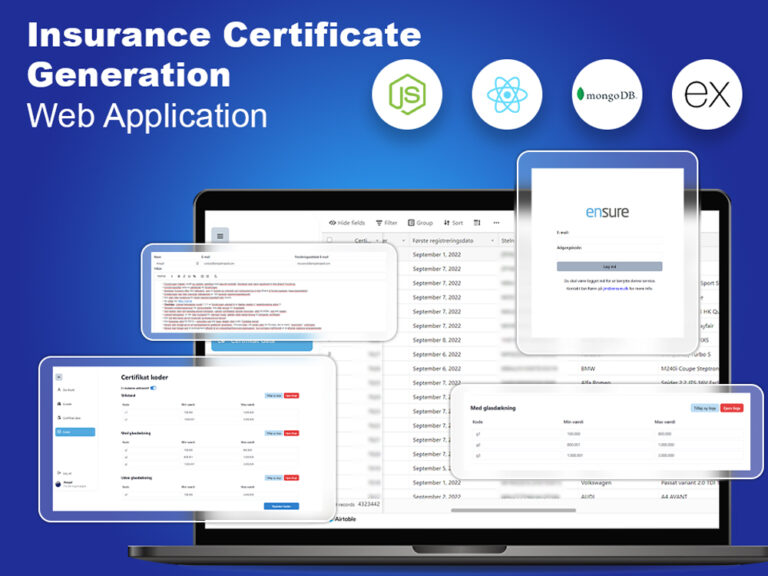Click the September 1, 2022 top row cell

click(x=437, y=255)
